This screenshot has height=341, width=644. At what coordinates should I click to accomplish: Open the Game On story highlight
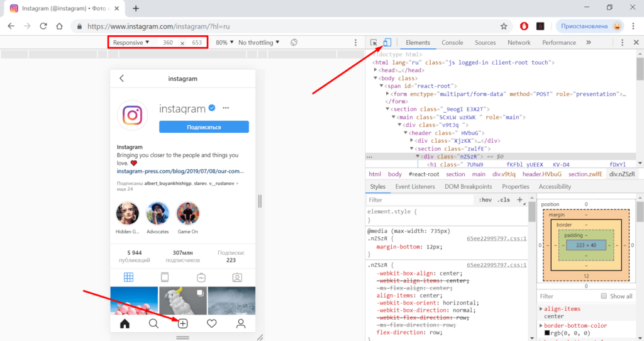pyautogui.click(x=187, y=213)
